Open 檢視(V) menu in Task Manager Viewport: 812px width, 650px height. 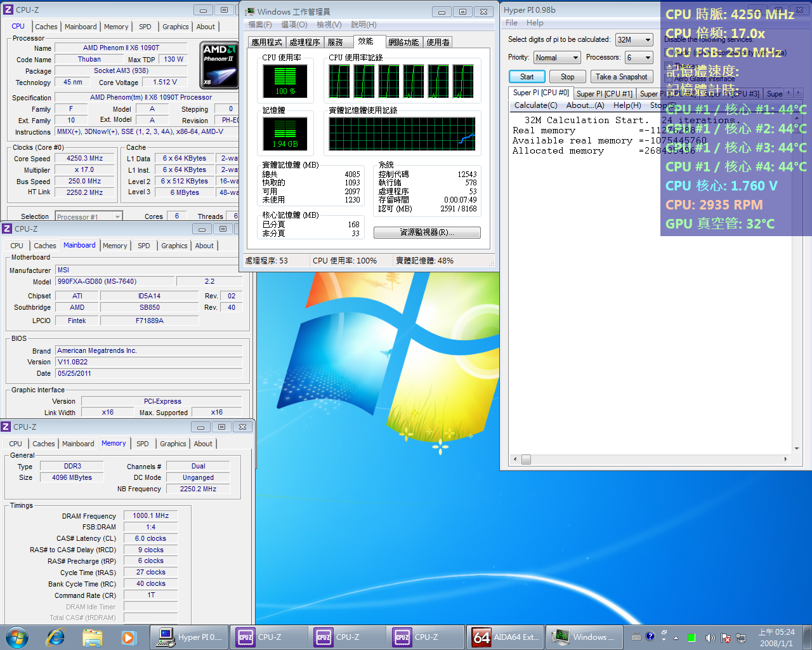329,25
